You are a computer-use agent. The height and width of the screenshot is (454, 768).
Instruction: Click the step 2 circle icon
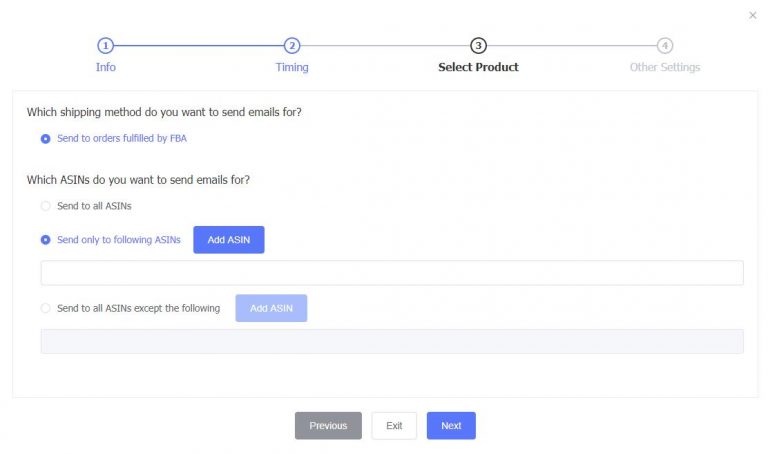(292, 46)
